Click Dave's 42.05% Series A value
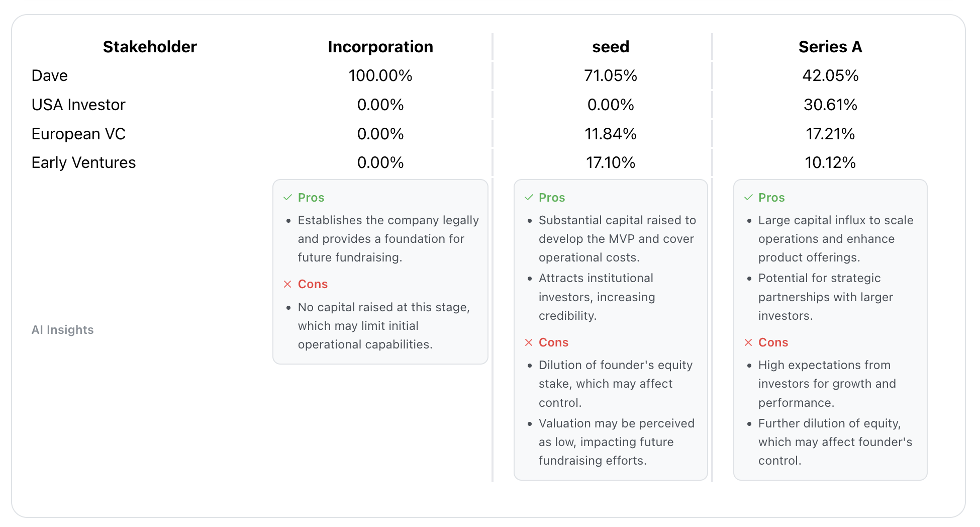 point(830,75)
